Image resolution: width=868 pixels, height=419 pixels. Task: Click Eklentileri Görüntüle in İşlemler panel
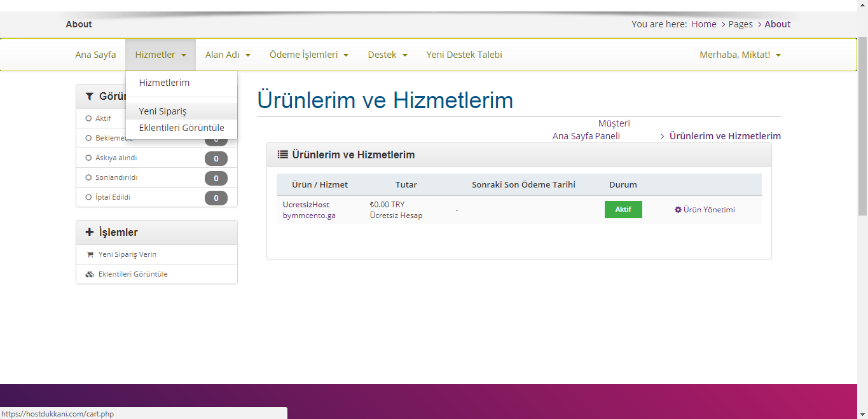[156, 274]
